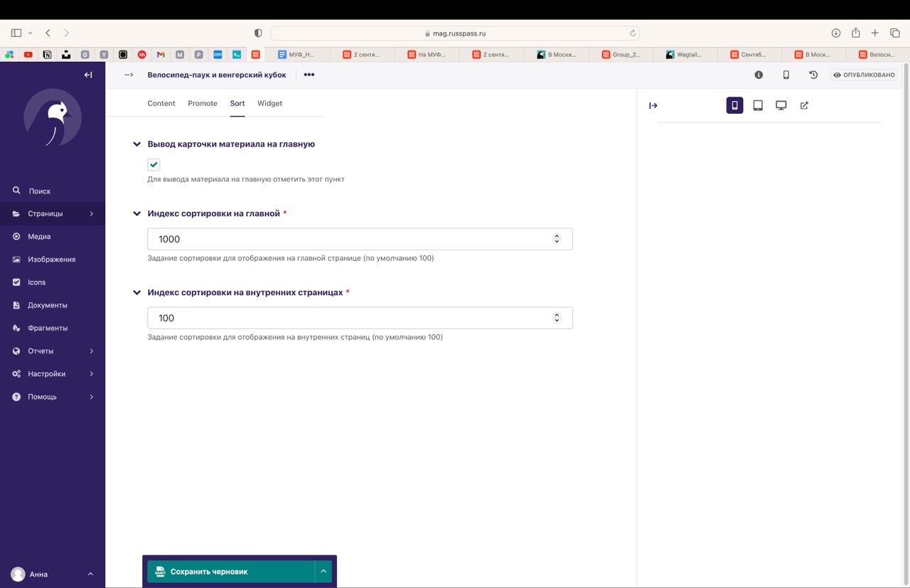The width and height of the screenshot is (910, 588).
Task: Reload the mag.russpass.ru page
Action: 632,33
